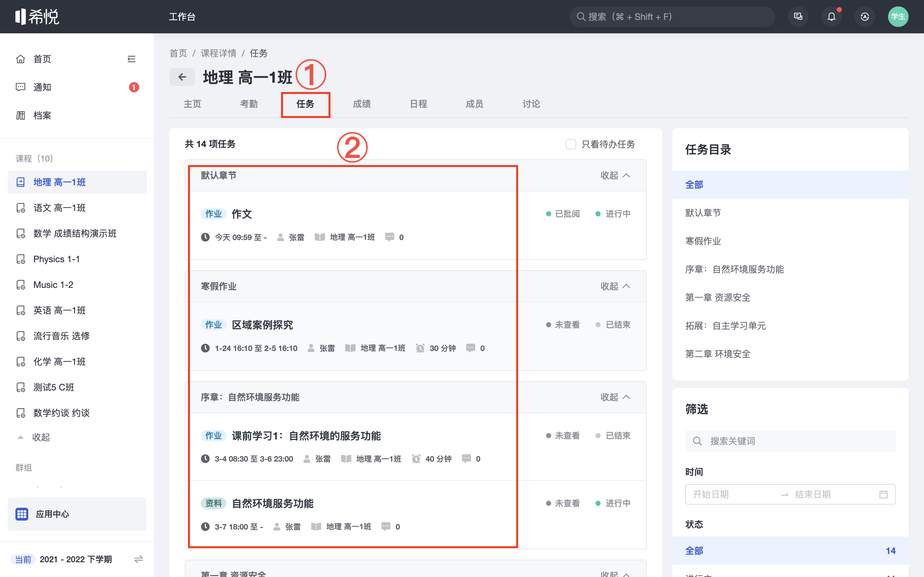924x577 pixels.
Task: Collapse the 寒假作业 section
Action: point(615,286)
